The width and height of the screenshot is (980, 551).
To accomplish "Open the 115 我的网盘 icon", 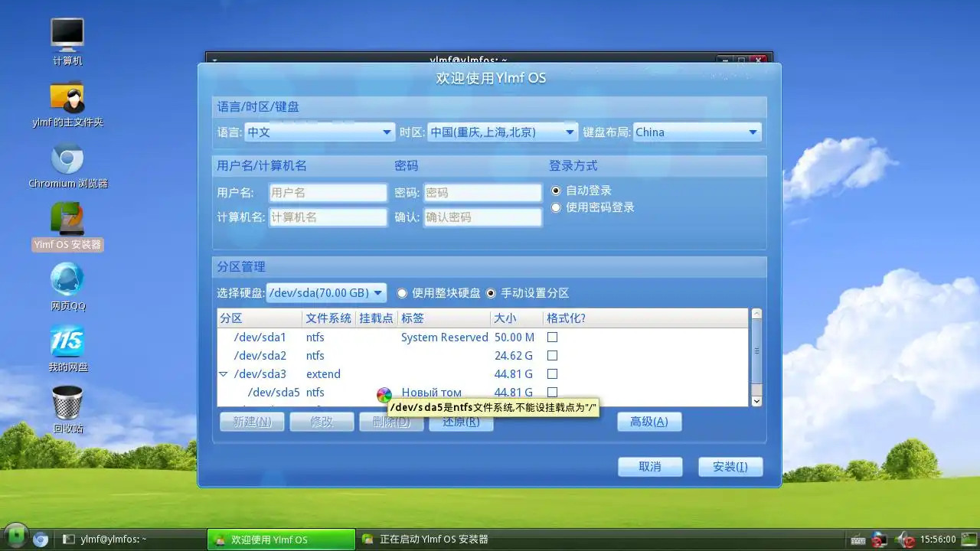I will click(x=67, y=348).
